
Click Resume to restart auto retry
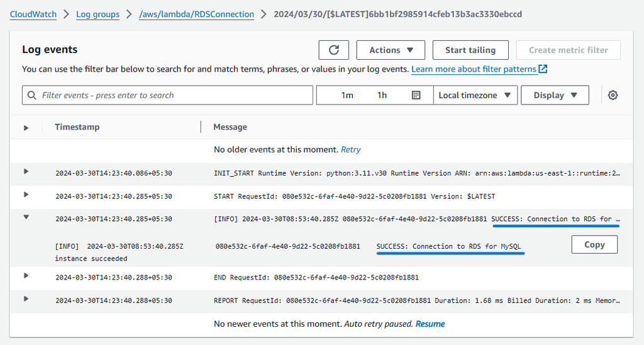tap(430, 324)
